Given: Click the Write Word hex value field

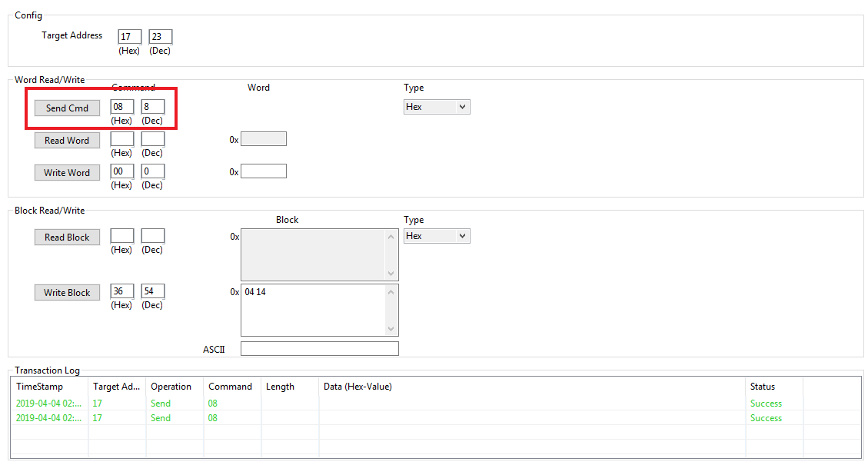Looking at the screenshot, I should [264, 171].
